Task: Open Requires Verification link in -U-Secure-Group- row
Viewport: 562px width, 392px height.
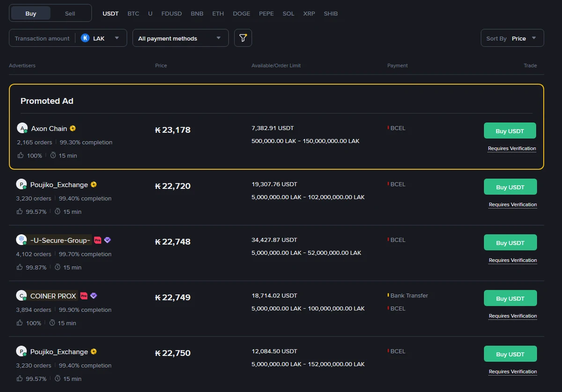Action: point(513,261)
